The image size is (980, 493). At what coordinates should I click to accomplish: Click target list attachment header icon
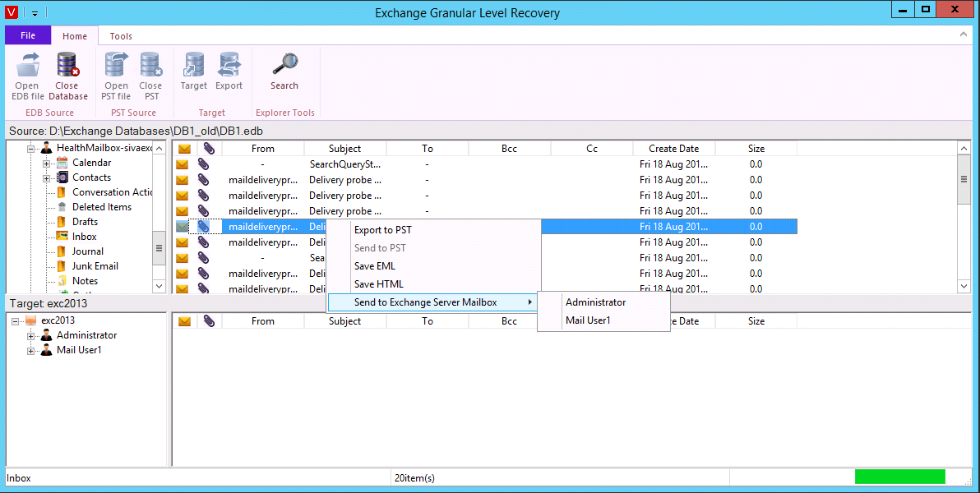point(209,321)
